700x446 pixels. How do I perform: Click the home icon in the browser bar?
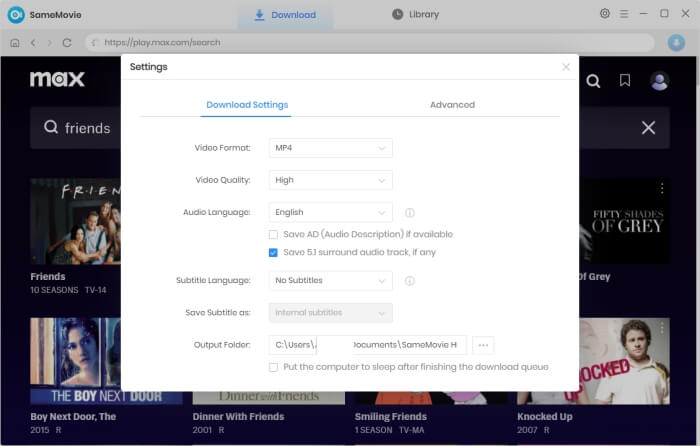[14, 43]
